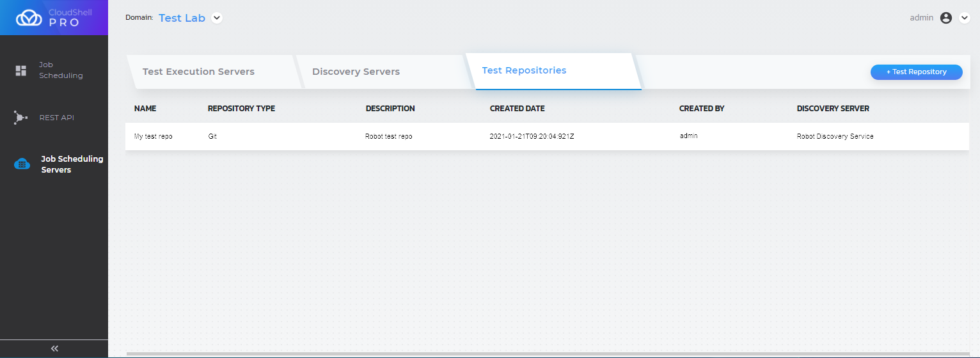Viewport: 980px width, 358px height.
Task: Click the + Test Repository button
Action: (916, 72)
